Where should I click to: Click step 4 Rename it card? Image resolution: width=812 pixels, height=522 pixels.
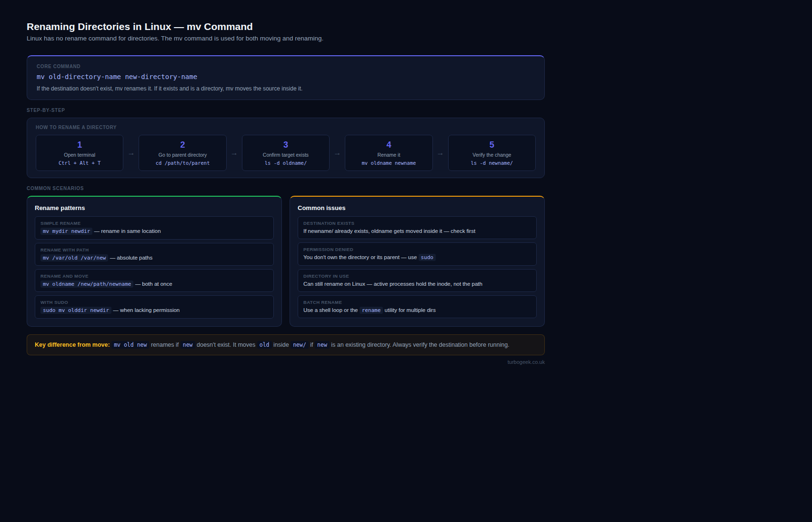tap(389, 153)
